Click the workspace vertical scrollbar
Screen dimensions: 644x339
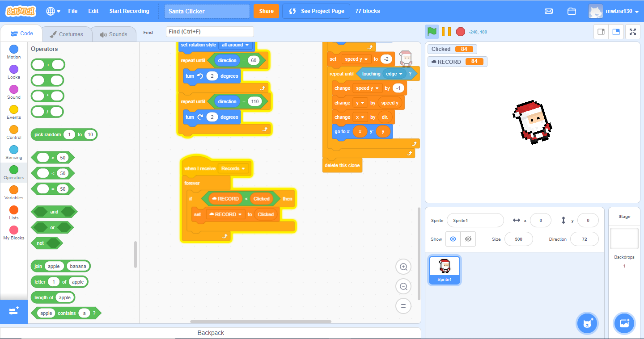[419, 254]
